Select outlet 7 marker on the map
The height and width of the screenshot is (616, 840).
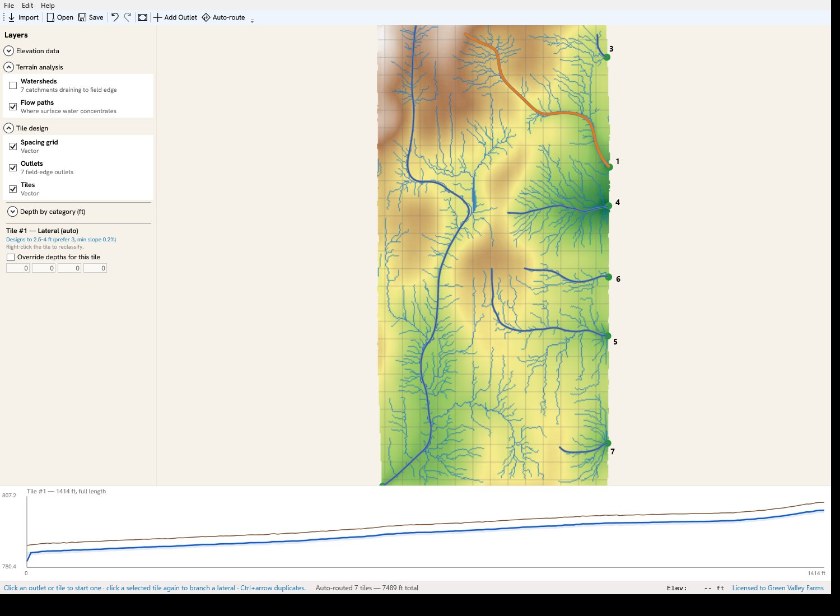coord(608,444)
